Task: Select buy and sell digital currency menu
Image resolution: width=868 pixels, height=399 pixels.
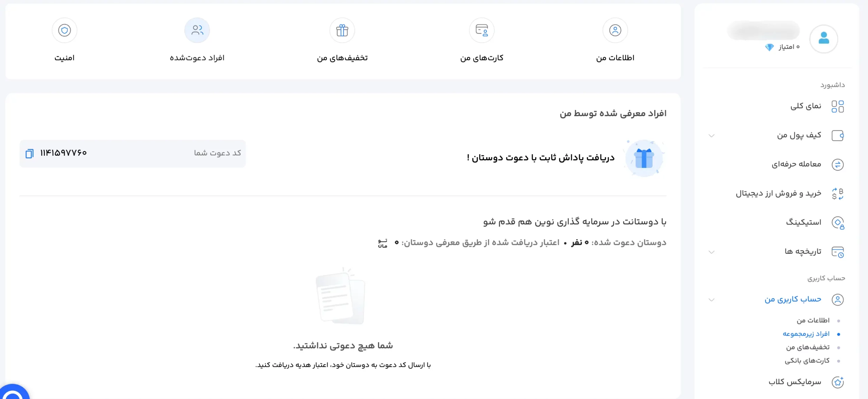Action: click(778, 193)
